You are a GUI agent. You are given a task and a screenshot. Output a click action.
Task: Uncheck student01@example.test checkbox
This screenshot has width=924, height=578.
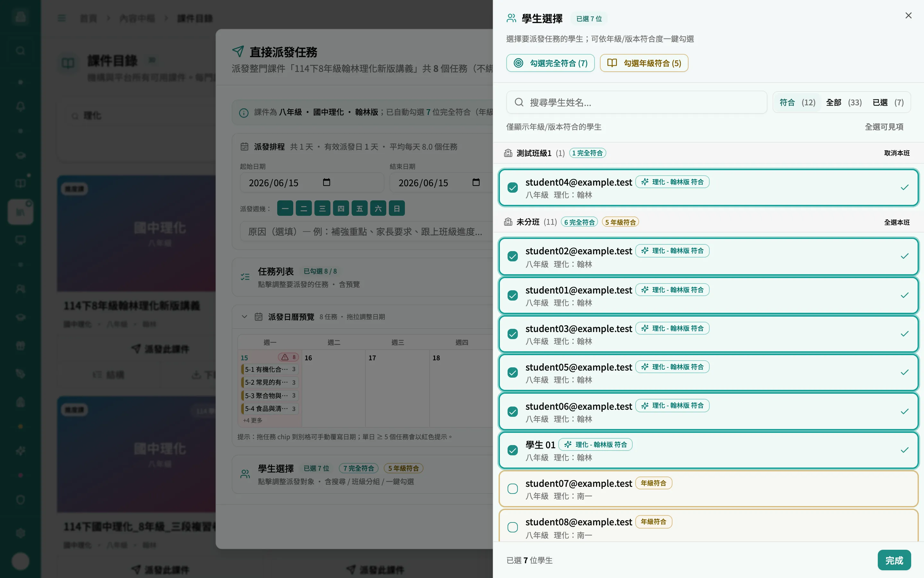pos(512,295)
